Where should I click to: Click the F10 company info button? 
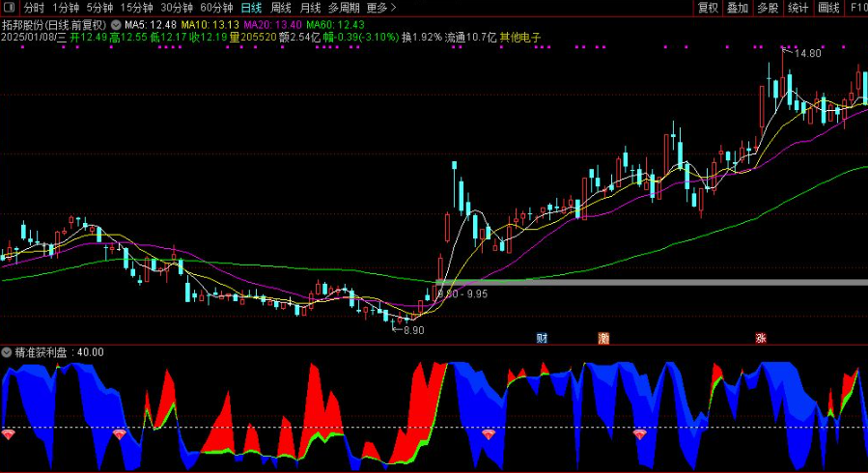click(857, 8)
